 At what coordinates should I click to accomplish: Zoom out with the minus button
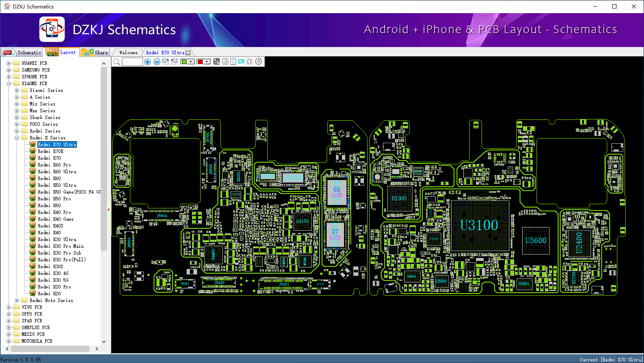tap(157, 62)
